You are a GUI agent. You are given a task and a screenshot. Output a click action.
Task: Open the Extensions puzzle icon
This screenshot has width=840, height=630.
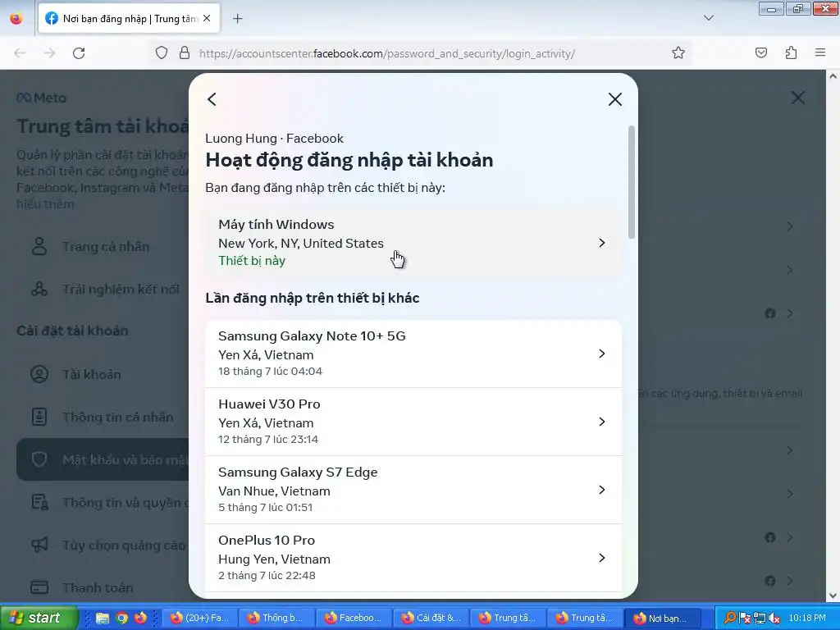click(x=791, y=53)
